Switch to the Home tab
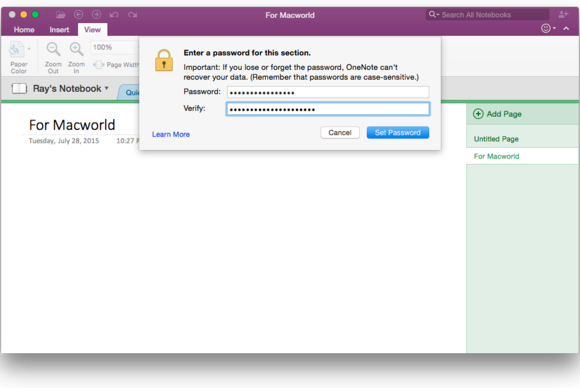Viewport: 580px width, 388px height. coord(24,30)
